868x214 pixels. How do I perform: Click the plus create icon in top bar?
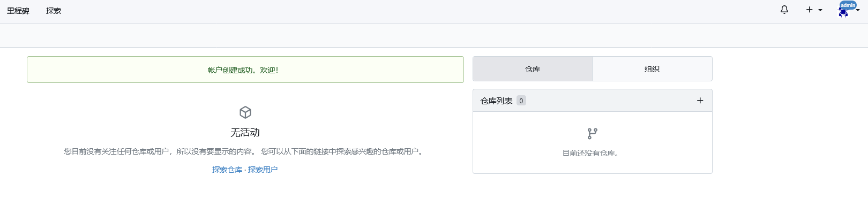tap(809, 10)
